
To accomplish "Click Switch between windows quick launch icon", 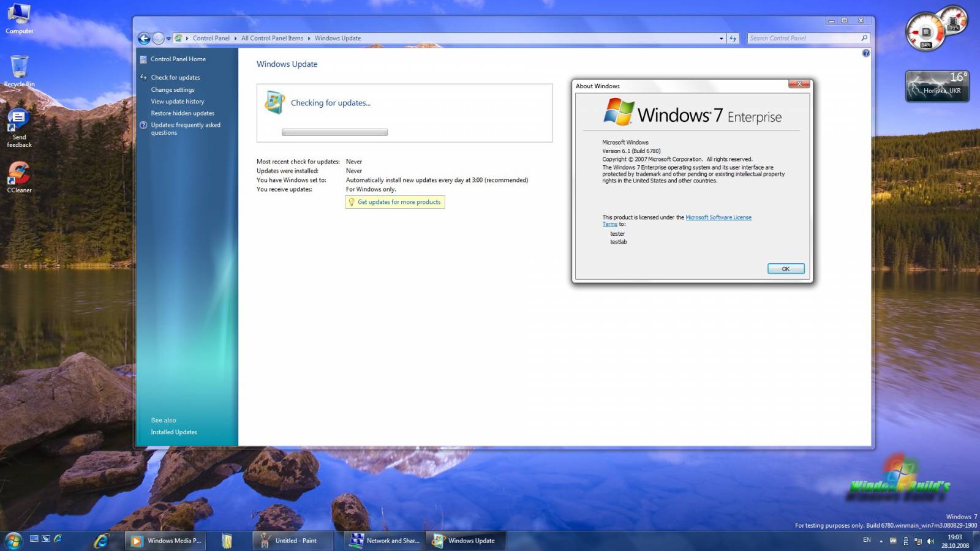I will click(x=46, y=539).
